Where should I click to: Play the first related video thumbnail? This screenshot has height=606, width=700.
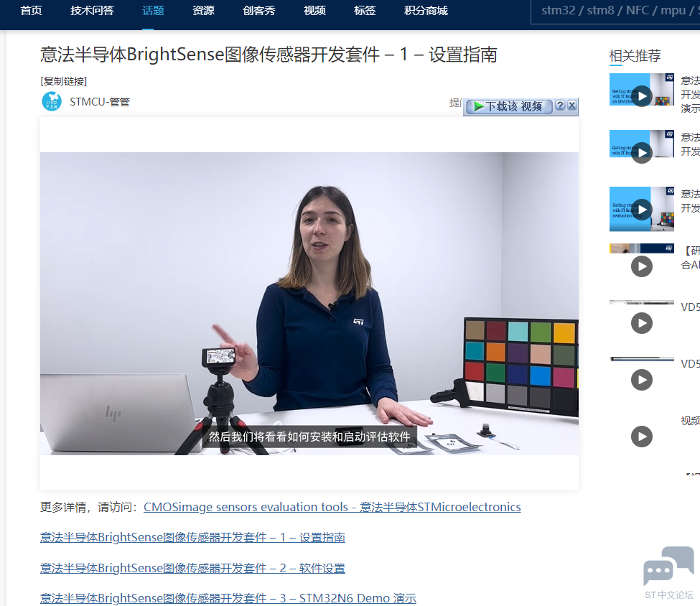coord(642,95)
